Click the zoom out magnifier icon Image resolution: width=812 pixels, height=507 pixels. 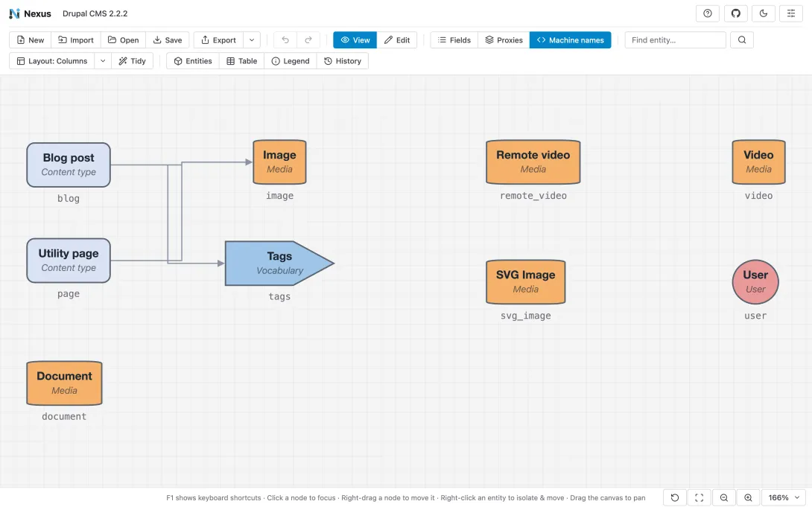pyautogui.click(x=724, y=497)
